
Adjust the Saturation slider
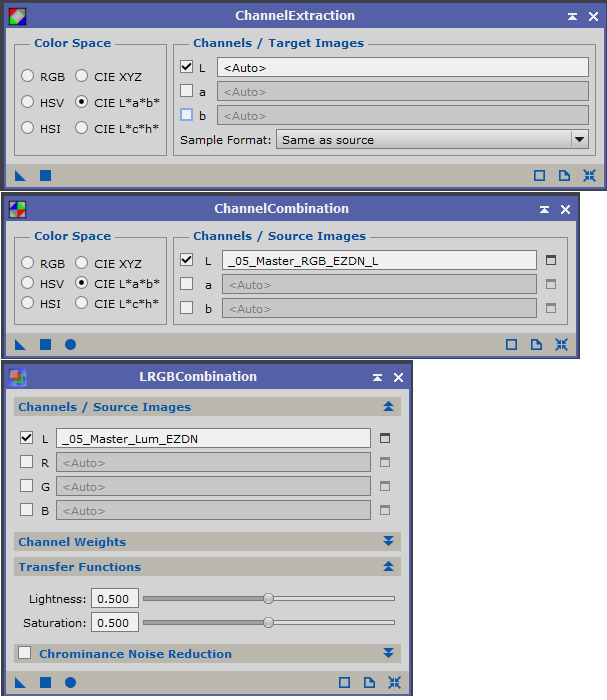point(268,622)
